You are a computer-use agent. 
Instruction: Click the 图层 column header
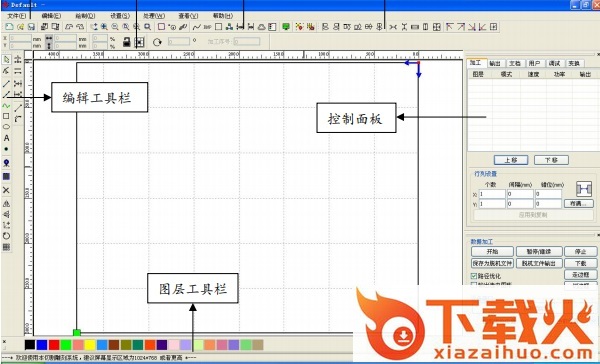tap(478, 74)
